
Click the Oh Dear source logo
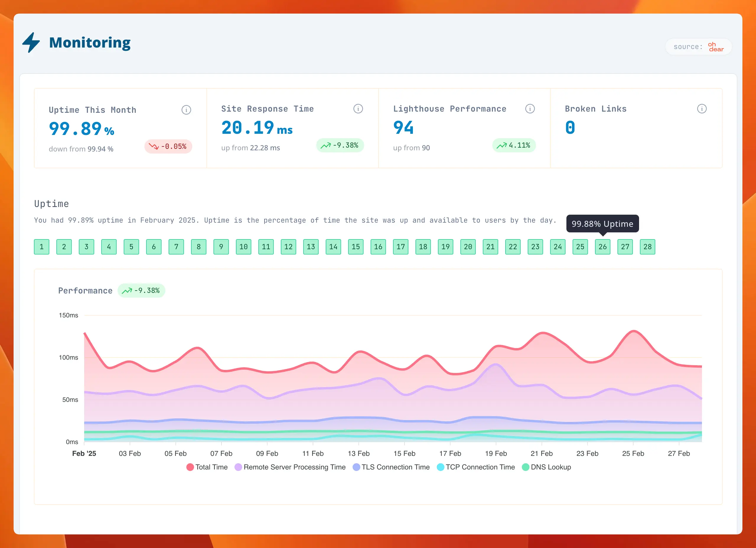(x=716, y=47)
